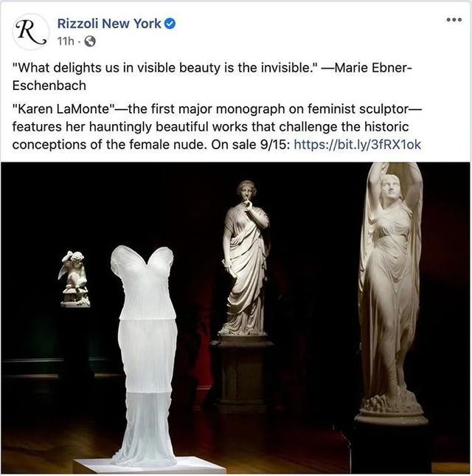This screenshot has height=476, width=472.
Task: Click the 11h post timestamp
Action: pos(66,41)
